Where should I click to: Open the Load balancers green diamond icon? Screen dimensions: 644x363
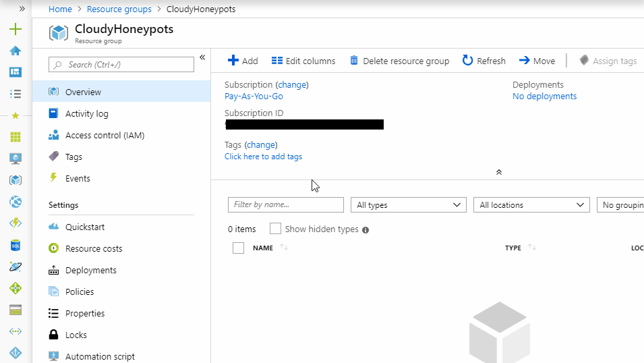16,288
